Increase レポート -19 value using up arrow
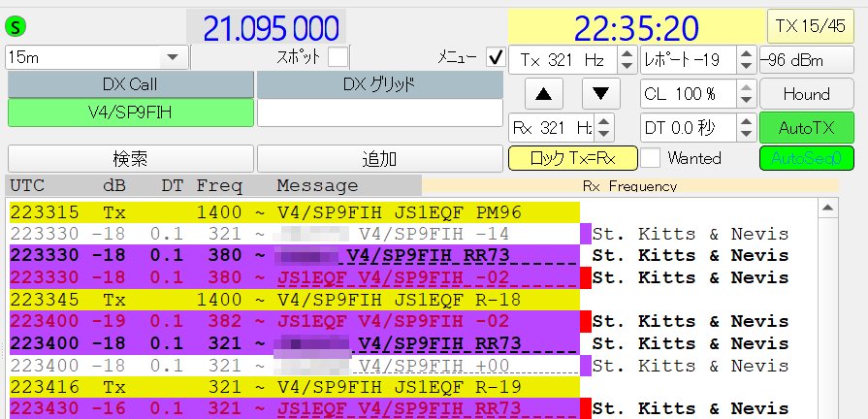The height and width of the screenshot is (419, 868). click(x=746, y=53)
